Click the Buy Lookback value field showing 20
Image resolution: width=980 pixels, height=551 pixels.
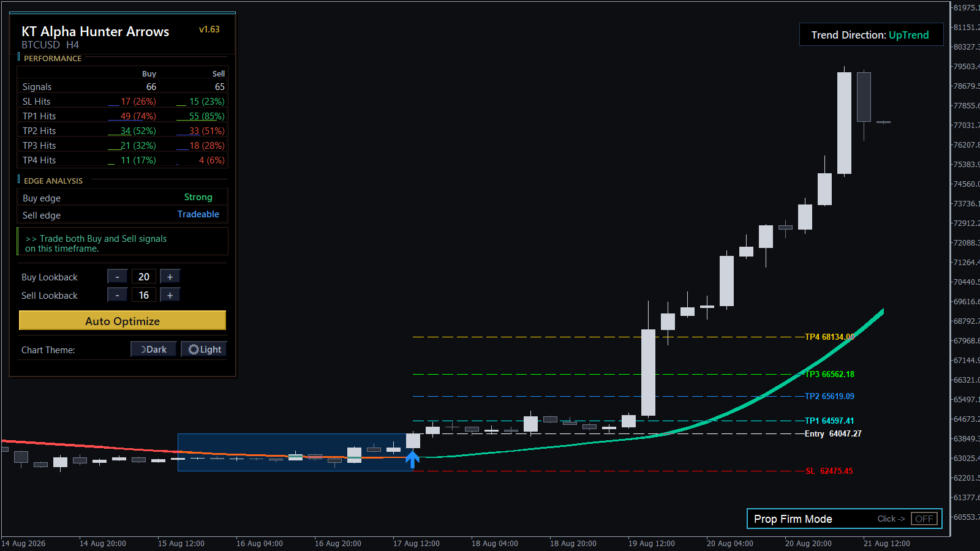point(144,277)
